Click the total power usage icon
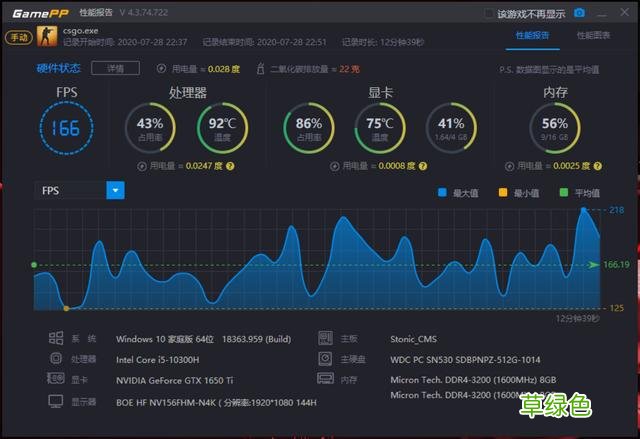Screen dimensions: 640x439 click(x=161, y=69)
